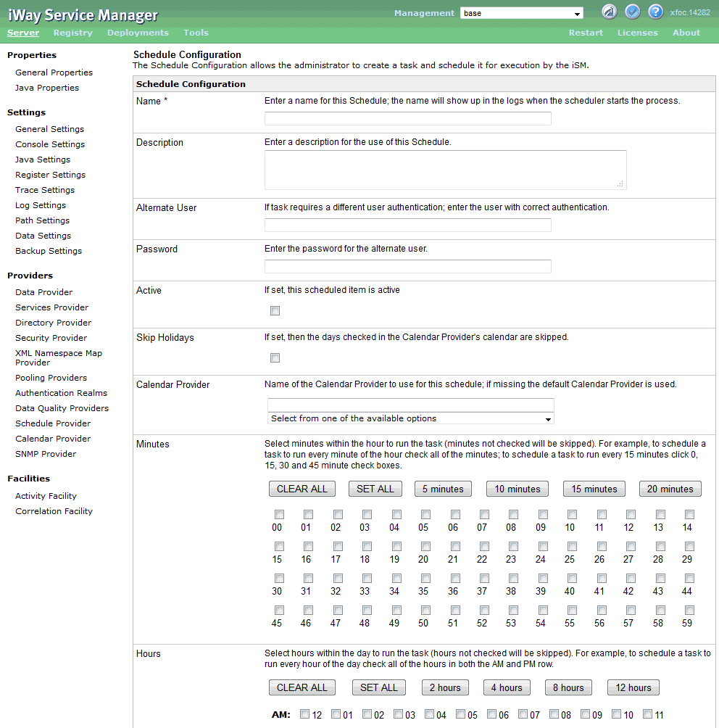Open Calendar Provider available options dropdown
719x728 pixels.
tap(411, 418)
